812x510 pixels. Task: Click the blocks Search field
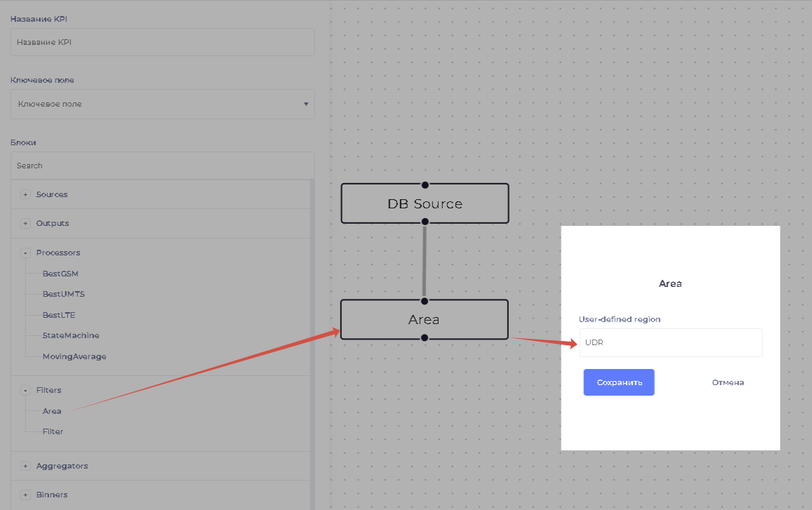(x=162, y=166)
